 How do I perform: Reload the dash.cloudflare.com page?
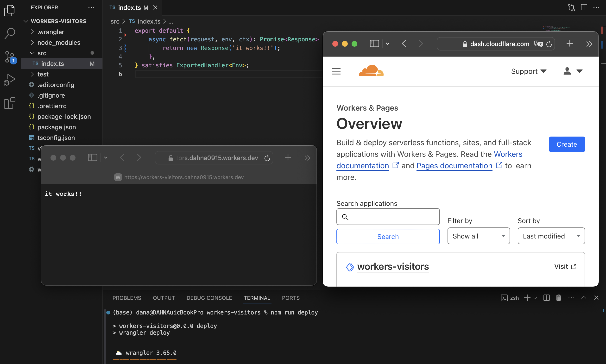point(549,44)
